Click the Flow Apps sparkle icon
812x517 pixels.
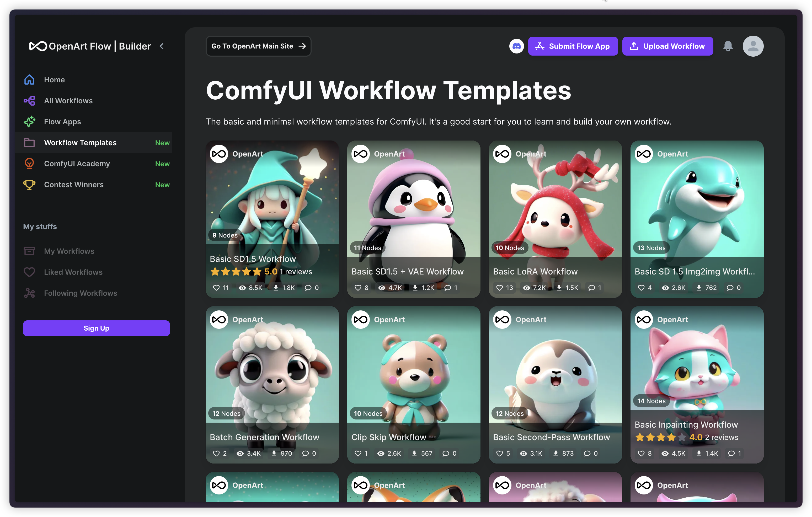29,122
